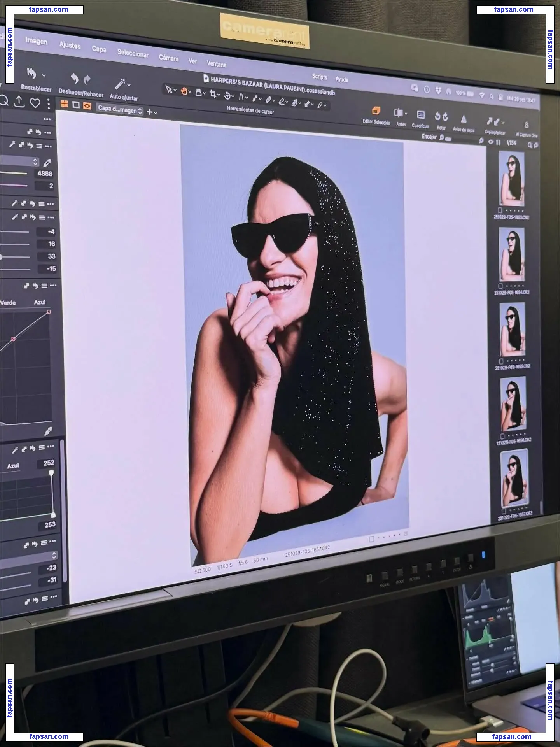
Task: Click the Aviso de expo warning triangle
Action: click(463, 119)
